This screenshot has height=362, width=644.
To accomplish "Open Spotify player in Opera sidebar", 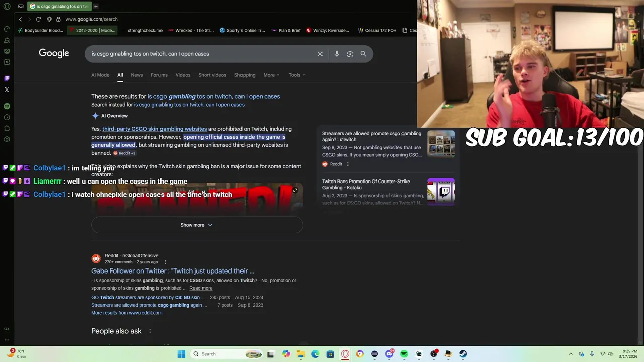I will pyautogui.click(x=7, y=106).
